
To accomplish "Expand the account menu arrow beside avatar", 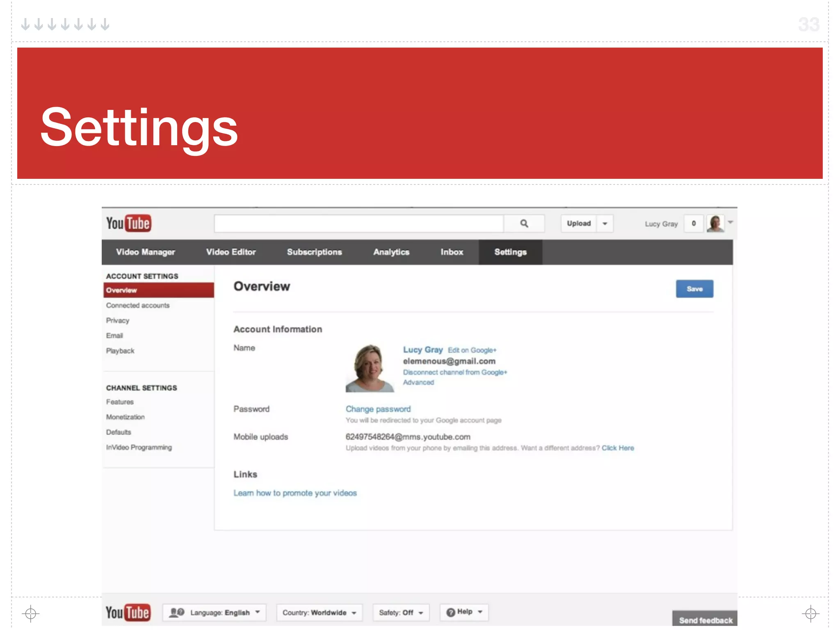I will pyautogui.click(x=730, y=222).
